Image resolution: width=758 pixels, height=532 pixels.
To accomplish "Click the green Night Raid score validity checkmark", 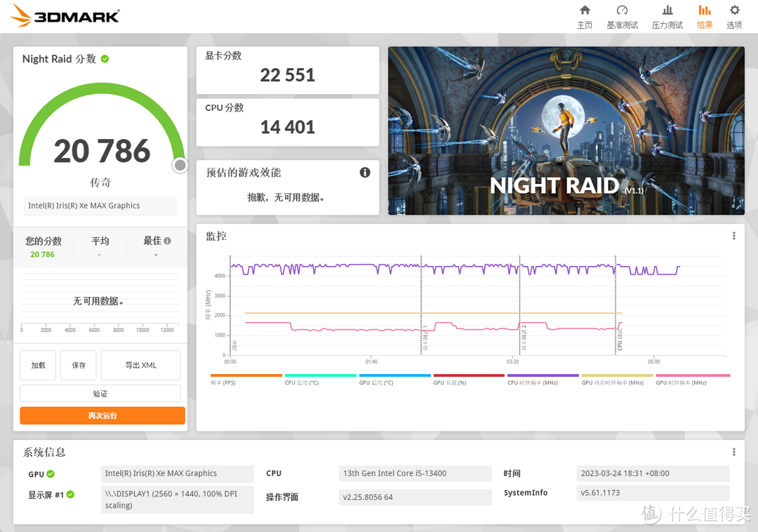I will click(x=105, y=59).
